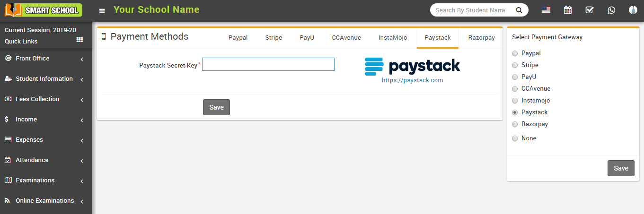Choose None as payment gateway
This screenshot has height=214, width=644.
515,138
